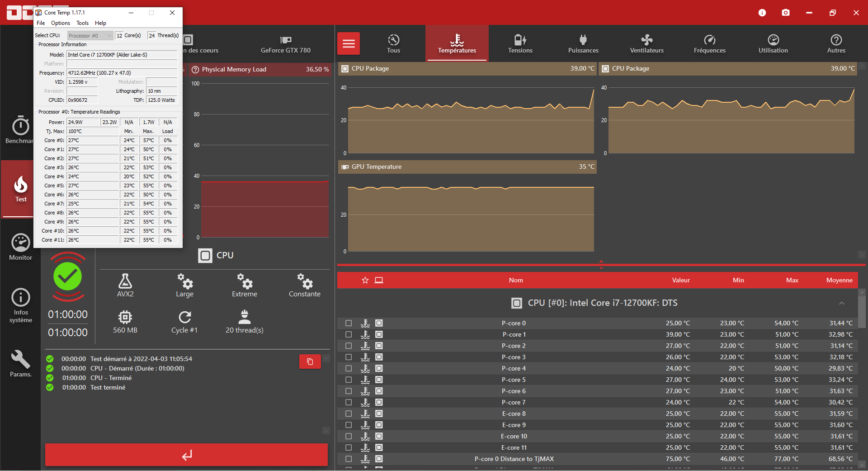This screenshot has height=471, width=868.
Task: Switch to the Puissances tab
Action: coord(583,43)
